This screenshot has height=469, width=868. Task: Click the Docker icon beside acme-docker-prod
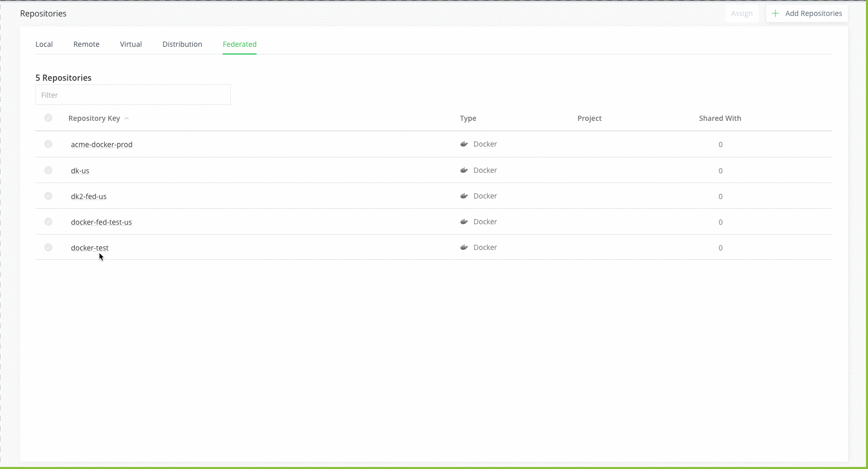[x=464, y=144]
